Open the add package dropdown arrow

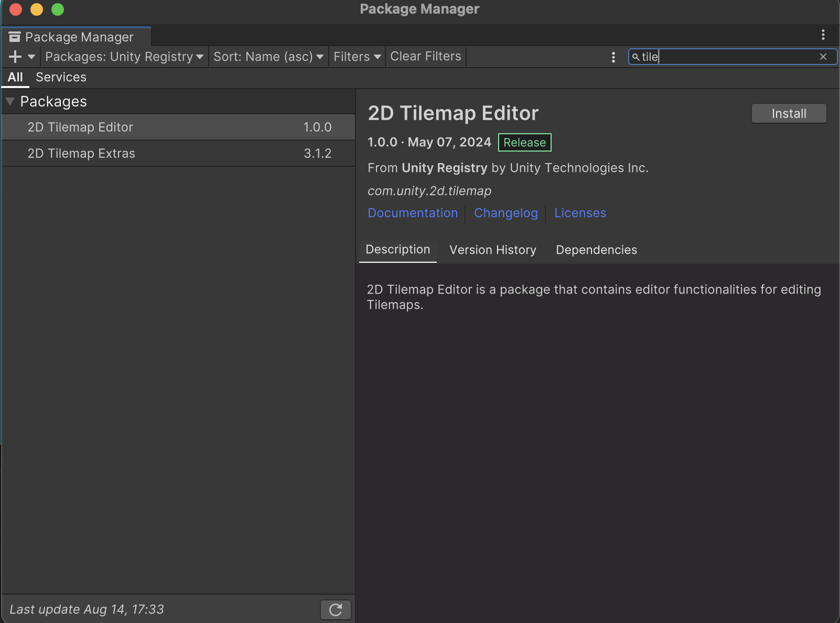click(31, 57)
